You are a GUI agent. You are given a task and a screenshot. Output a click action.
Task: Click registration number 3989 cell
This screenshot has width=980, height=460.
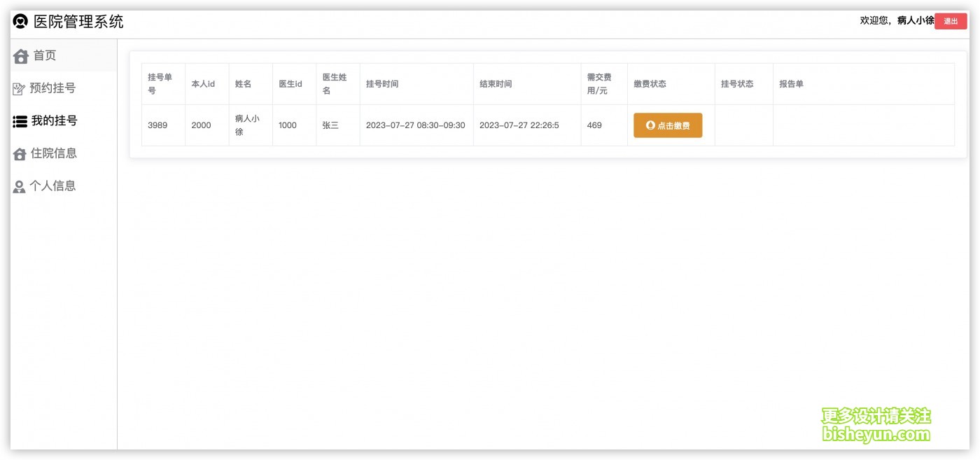[x=157, y=125]
